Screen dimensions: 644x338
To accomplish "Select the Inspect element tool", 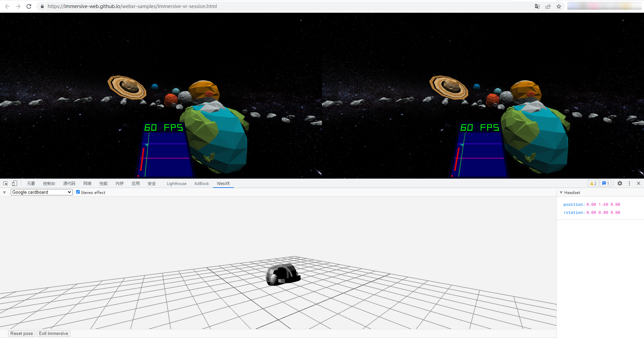I will coord(5,183).
